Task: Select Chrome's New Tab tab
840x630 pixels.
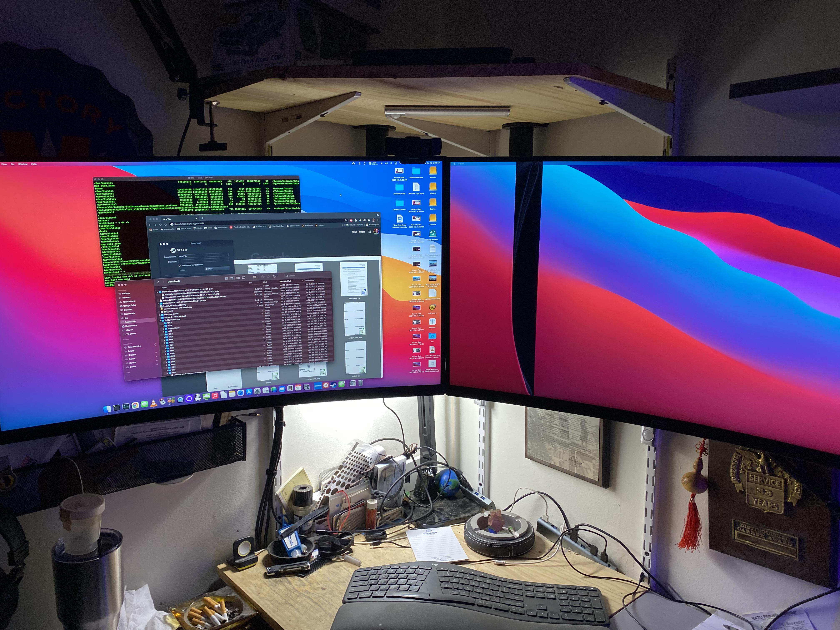Action: point(167,219)
